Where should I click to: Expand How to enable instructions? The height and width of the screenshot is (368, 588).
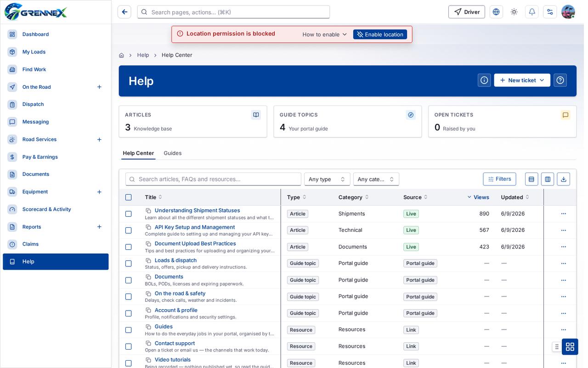click(325, 34)
